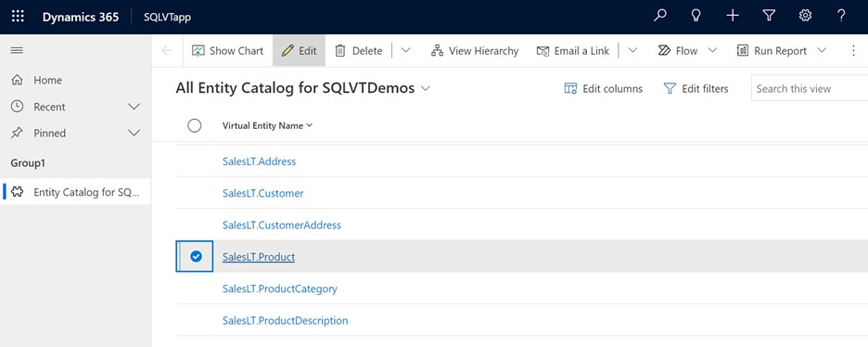Open the Run Report menu
Viewport: 868px width, 347px height.
tap(782, 51)
